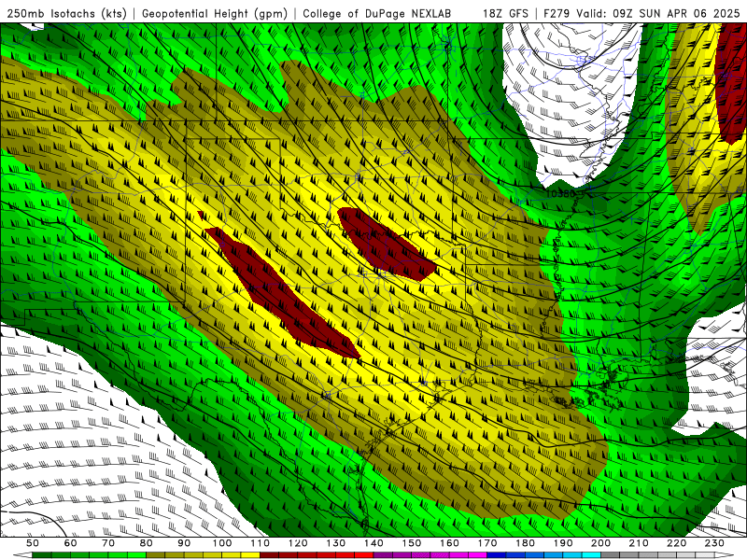Click the legend value "190"

[x=563, y=543]
